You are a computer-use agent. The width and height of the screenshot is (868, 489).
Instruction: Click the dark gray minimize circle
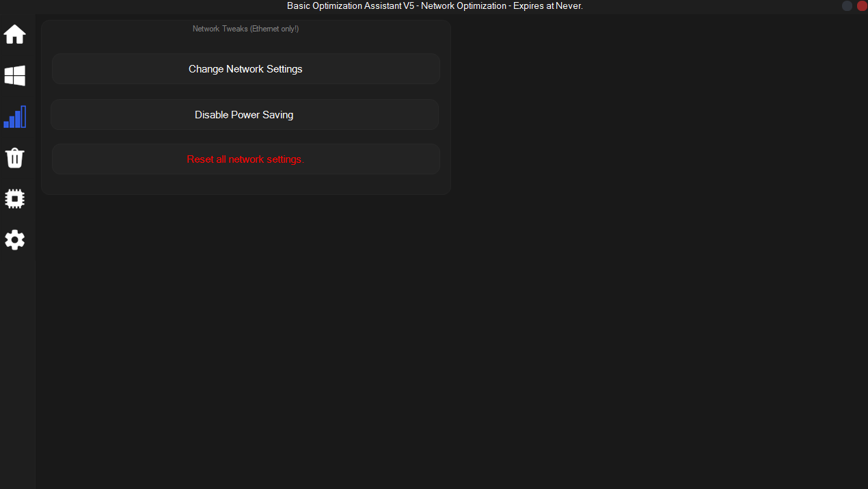(x=847, y=5)
